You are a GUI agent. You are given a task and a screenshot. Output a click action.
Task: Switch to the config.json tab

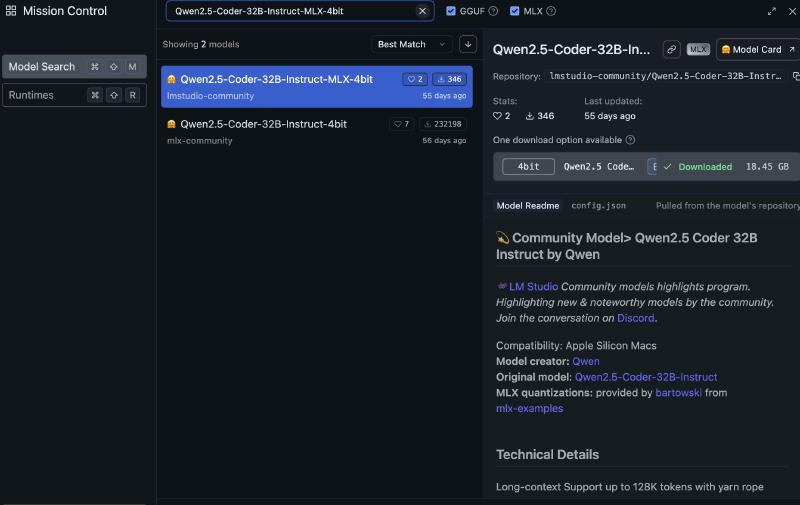(598, 206)
